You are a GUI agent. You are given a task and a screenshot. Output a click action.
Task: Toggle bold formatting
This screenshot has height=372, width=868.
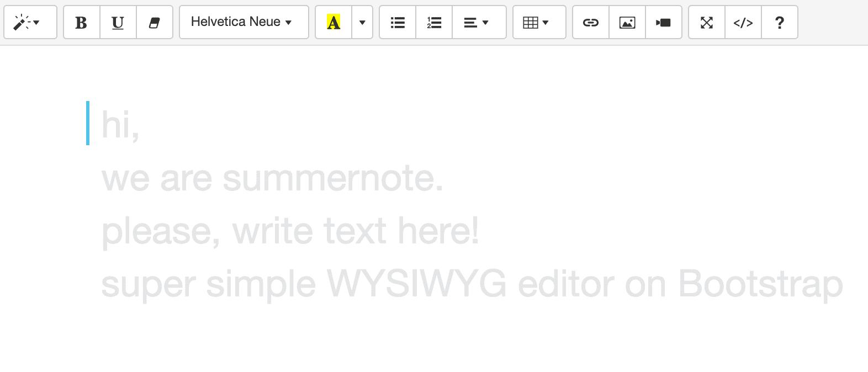pyautogui.click(x=82, y=22)
